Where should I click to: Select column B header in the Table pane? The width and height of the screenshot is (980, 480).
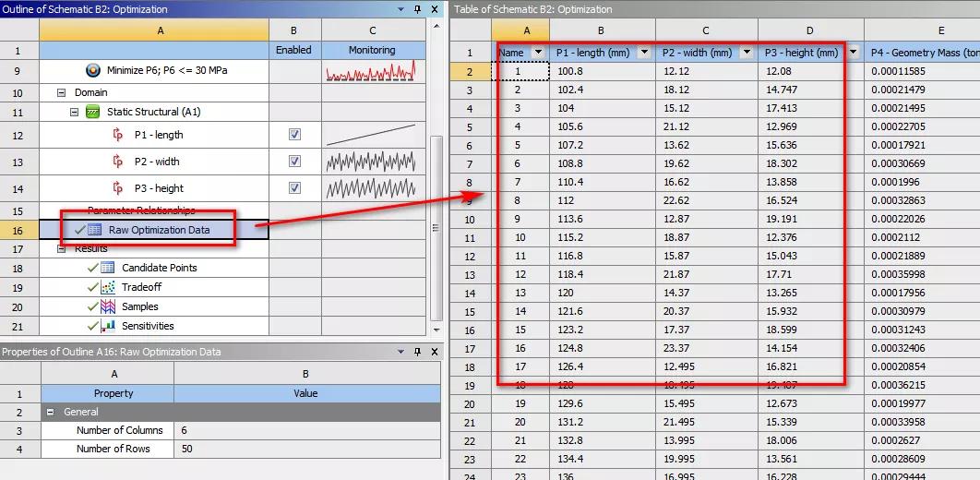pyautogui.click(x=603, y=30)
